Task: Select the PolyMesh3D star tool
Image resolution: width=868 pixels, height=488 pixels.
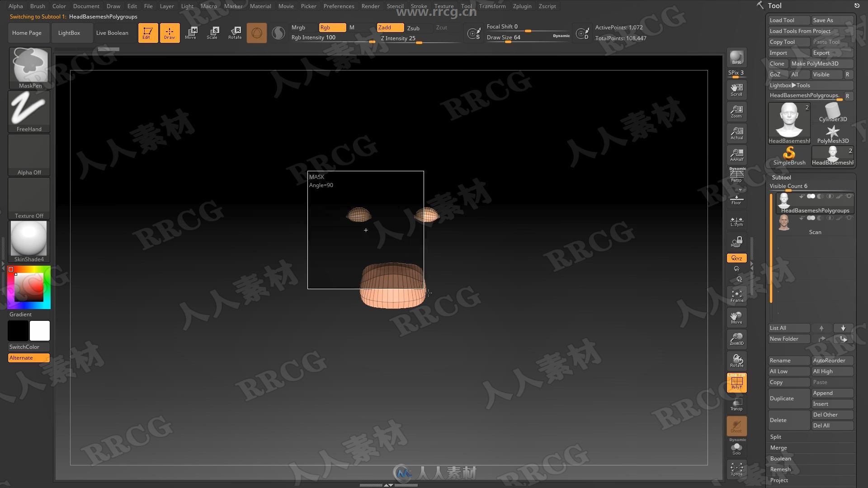Action: [x=833, y=134]
